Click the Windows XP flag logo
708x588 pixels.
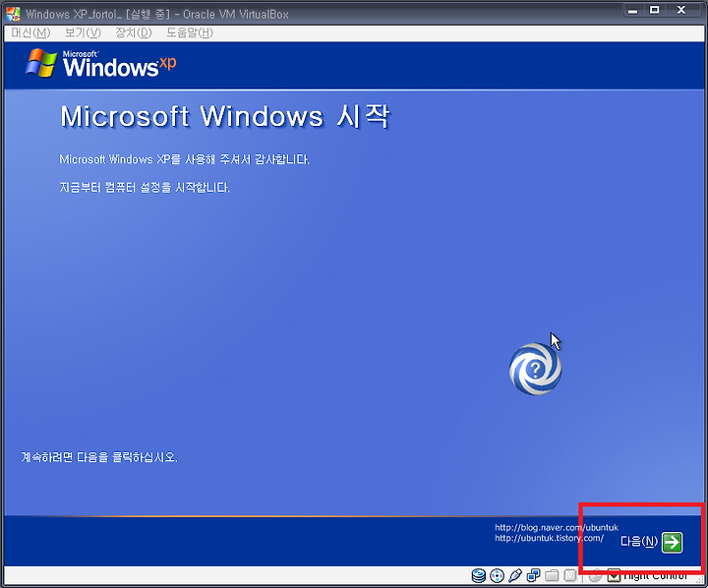pos(40,63)
